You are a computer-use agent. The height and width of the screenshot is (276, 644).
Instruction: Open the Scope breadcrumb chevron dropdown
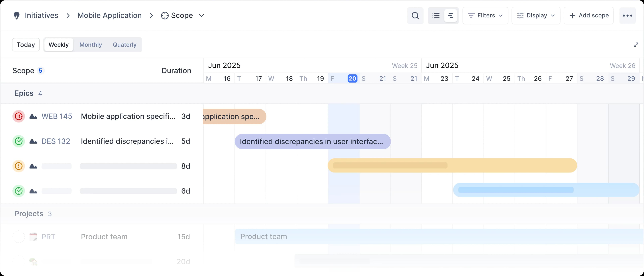[201, 15]
